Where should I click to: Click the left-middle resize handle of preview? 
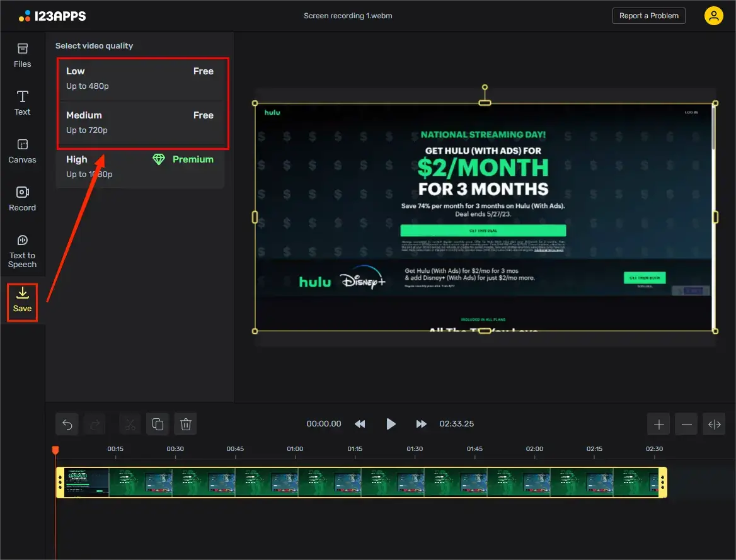coord(255,217)
